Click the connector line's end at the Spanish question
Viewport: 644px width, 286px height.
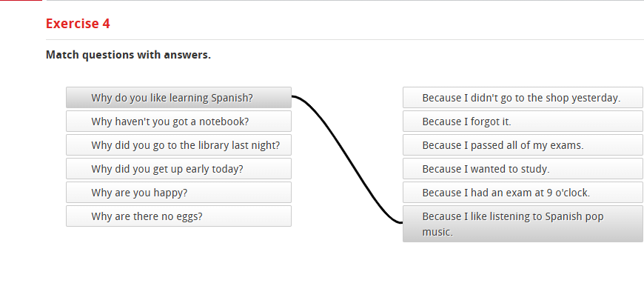point(294,96)
